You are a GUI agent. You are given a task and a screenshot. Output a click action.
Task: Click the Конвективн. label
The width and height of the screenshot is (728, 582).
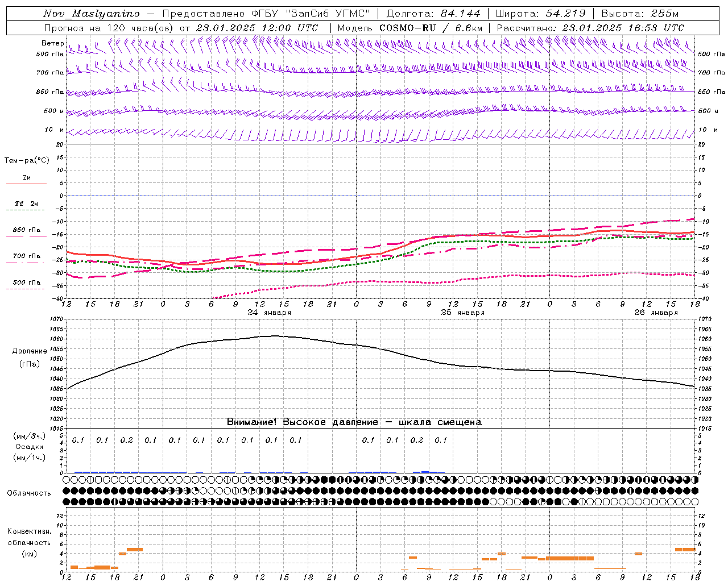(30, 531)
